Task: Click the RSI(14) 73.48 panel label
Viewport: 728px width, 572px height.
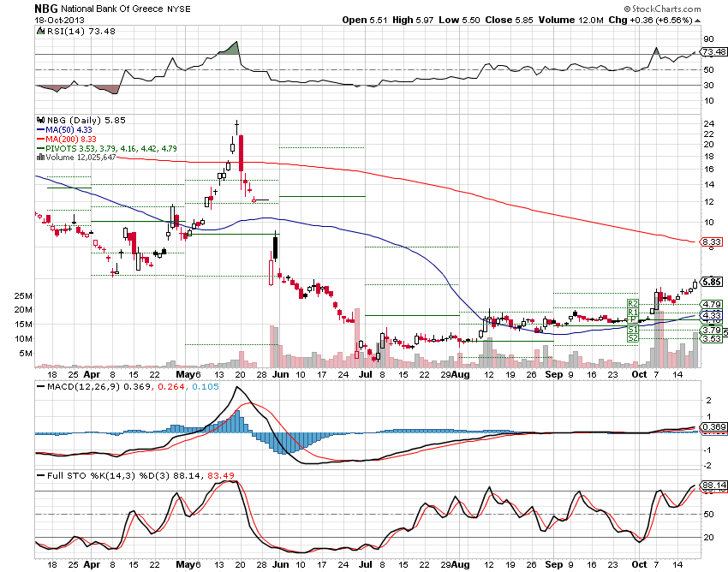Action: click(x=81, y=31)
